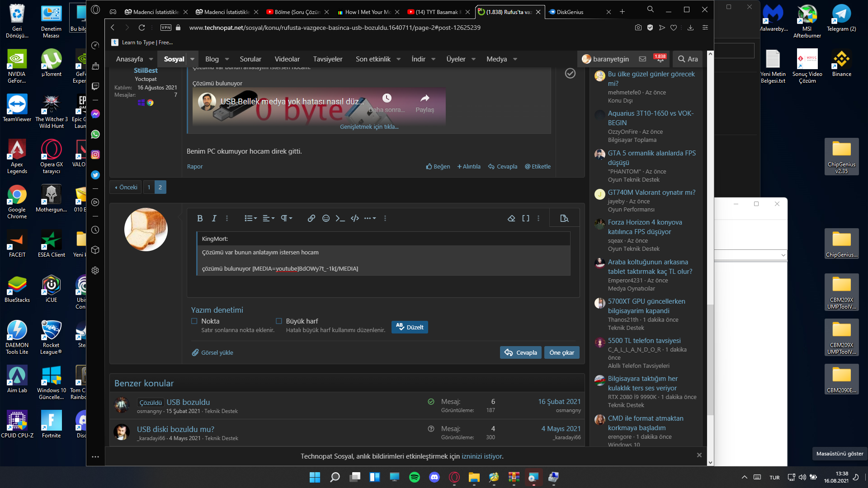
Task: Click the Bold formatting icon in editor
Action: pyautogui.click(x=200, y=218)
